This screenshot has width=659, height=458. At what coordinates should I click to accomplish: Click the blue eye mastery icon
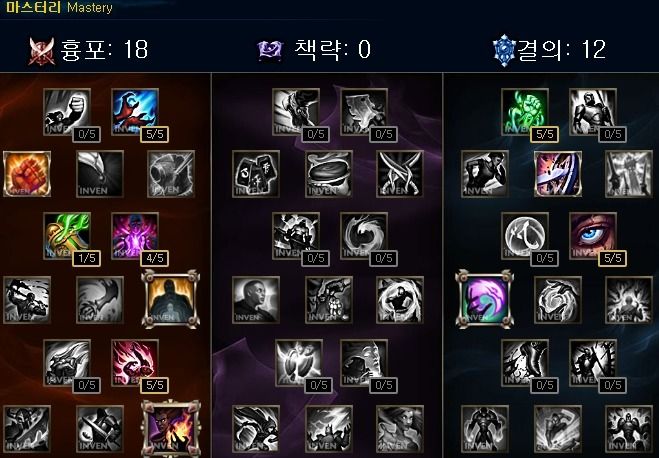593,236
